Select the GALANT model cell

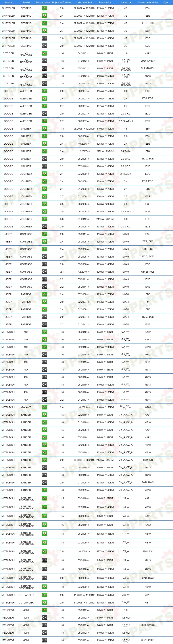26,407
